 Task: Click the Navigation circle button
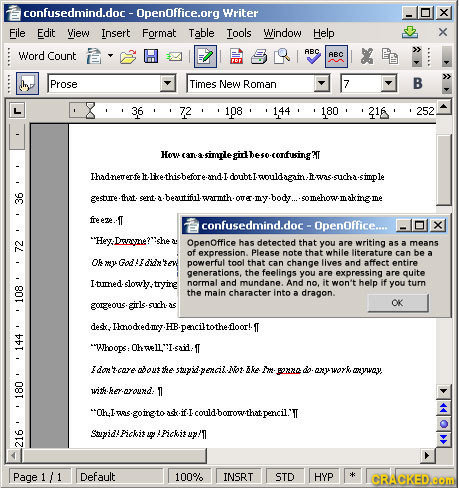pyautogui.click(x=444, y=424)
